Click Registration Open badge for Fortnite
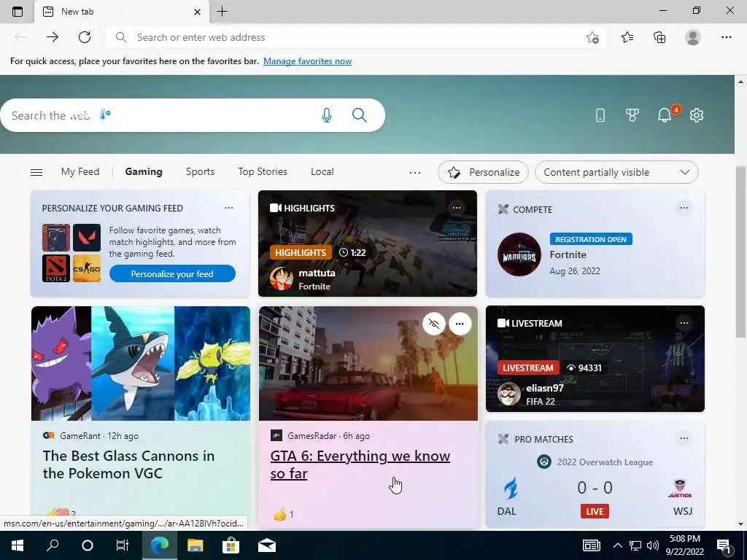This screenshot has width=747, height=560. [x=591, y=239]
